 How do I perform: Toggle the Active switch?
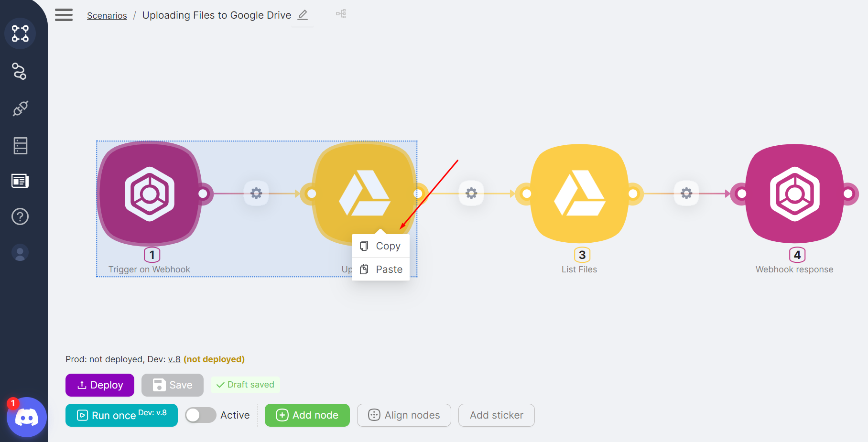(201, 415)
